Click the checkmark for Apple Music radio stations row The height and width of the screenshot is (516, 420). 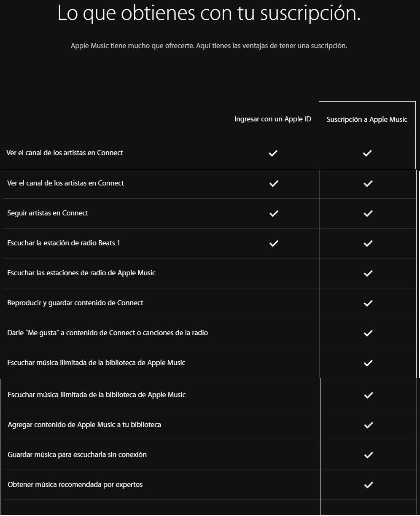[x=368, y=273]
